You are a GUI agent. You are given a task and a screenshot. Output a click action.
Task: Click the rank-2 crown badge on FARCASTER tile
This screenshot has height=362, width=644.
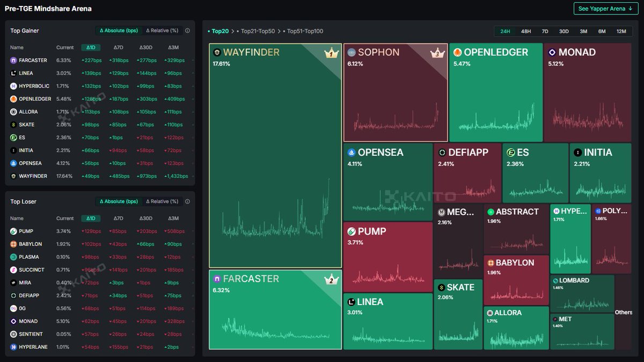click(x=332, y=279)
